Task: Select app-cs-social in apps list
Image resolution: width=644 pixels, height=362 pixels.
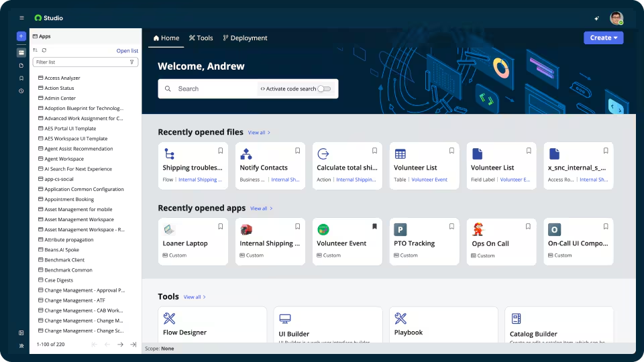Action: click(x=59, y=179)
